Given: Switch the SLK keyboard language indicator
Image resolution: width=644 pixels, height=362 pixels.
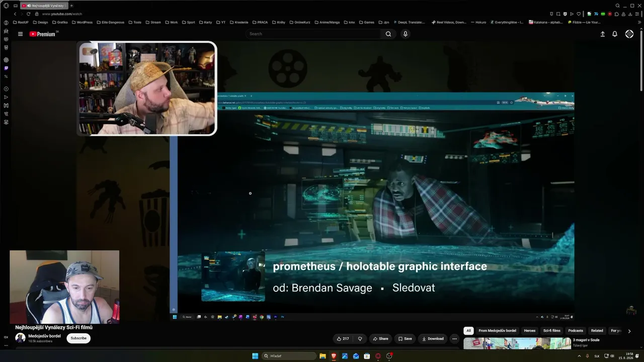Looking at the screenshot, I should [597, 356].
